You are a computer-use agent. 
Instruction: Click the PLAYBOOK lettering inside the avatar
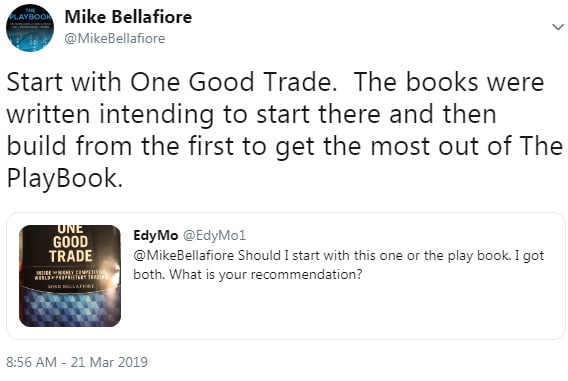(x=30, y=16)
